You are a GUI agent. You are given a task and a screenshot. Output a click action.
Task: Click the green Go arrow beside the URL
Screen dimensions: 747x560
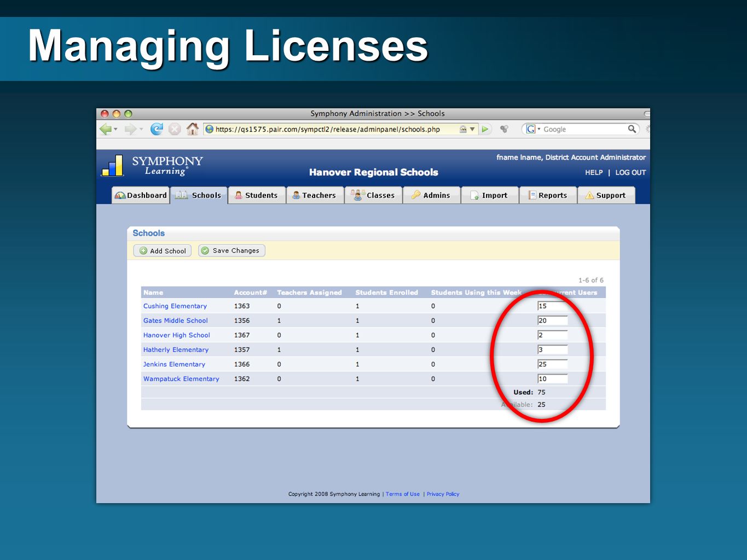(x=485, y=130)
